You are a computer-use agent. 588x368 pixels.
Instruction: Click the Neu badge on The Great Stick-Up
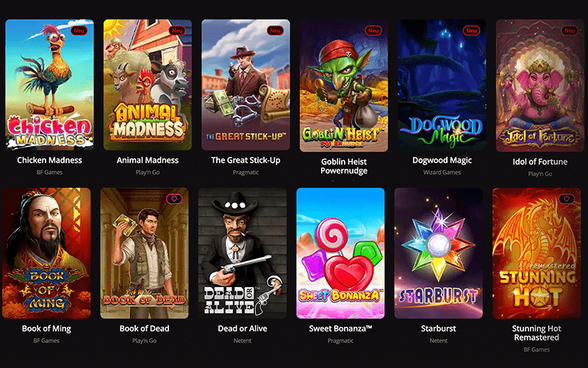pyautogui.click(x=275, y=31)
